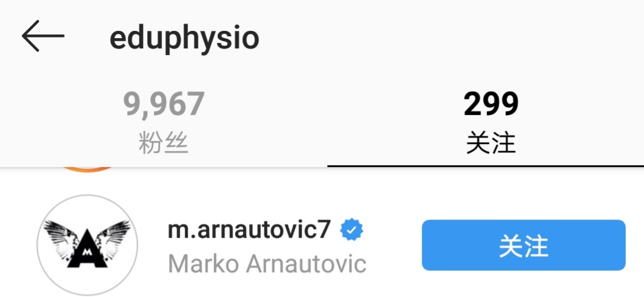
Task: Tap the eduphysio title in the header
Action: [184, 39]
